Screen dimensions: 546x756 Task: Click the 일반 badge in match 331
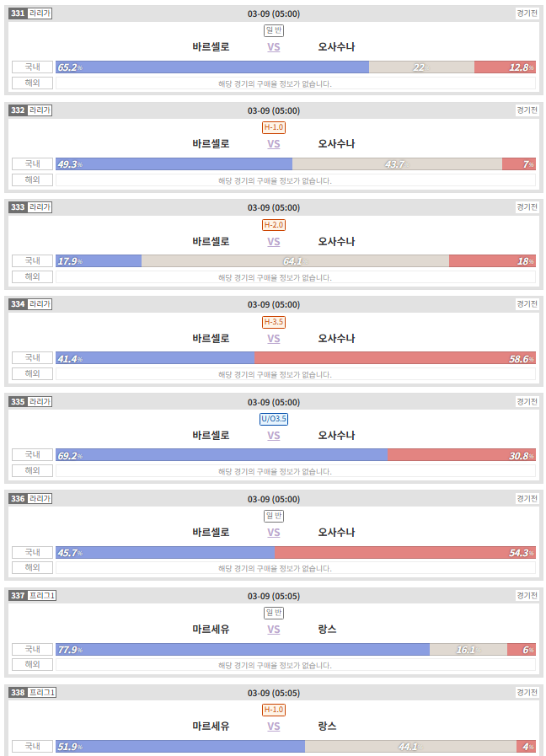click(x=274, y=30)
